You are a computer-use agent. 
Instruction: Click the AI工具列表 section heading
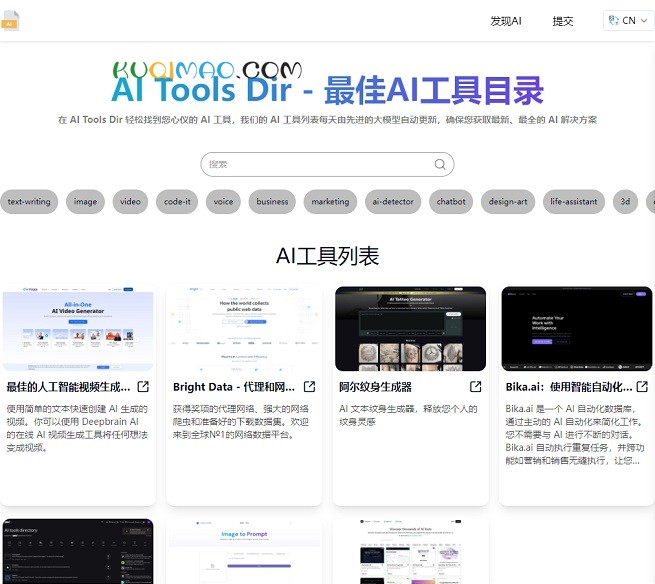pyautogui.click(x=327, y=256)
